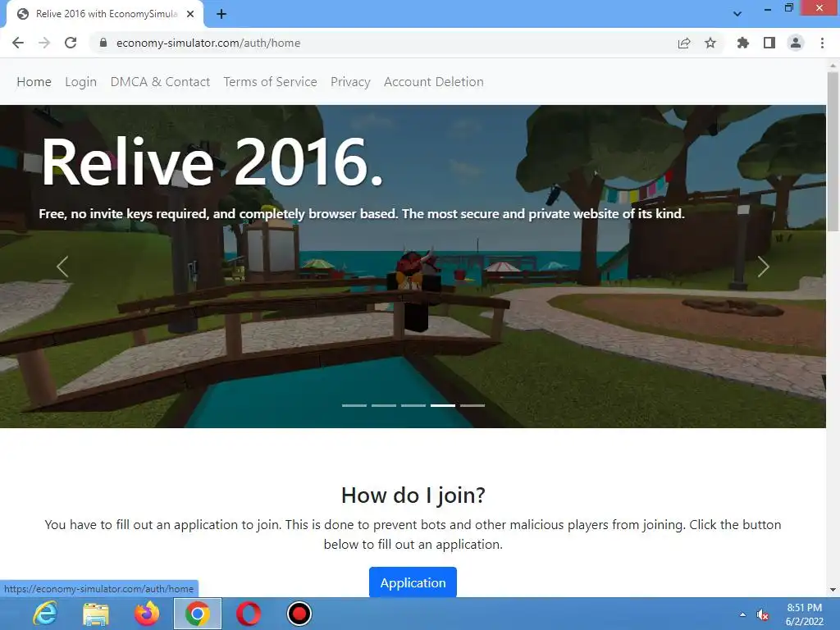
Task: Click the padlock site info icon
Action: click(x=103, y=43)
